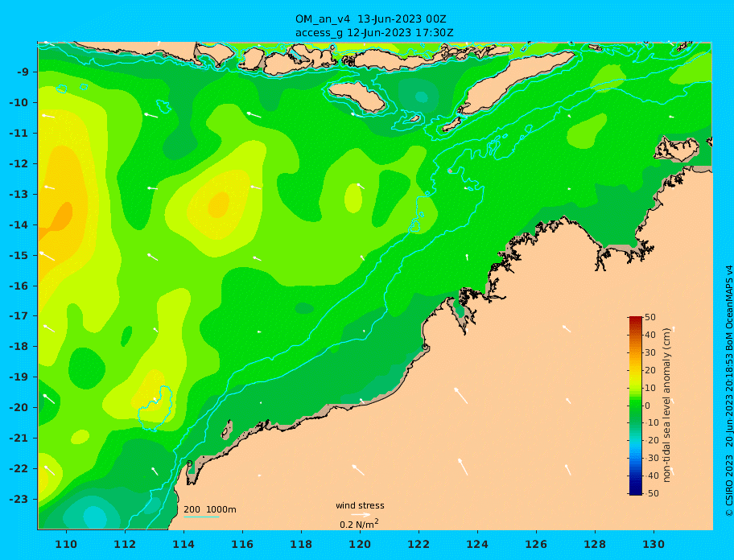734x560 pixels.
Task: Click the colorbar tick label 0
Action: point(648,406)
